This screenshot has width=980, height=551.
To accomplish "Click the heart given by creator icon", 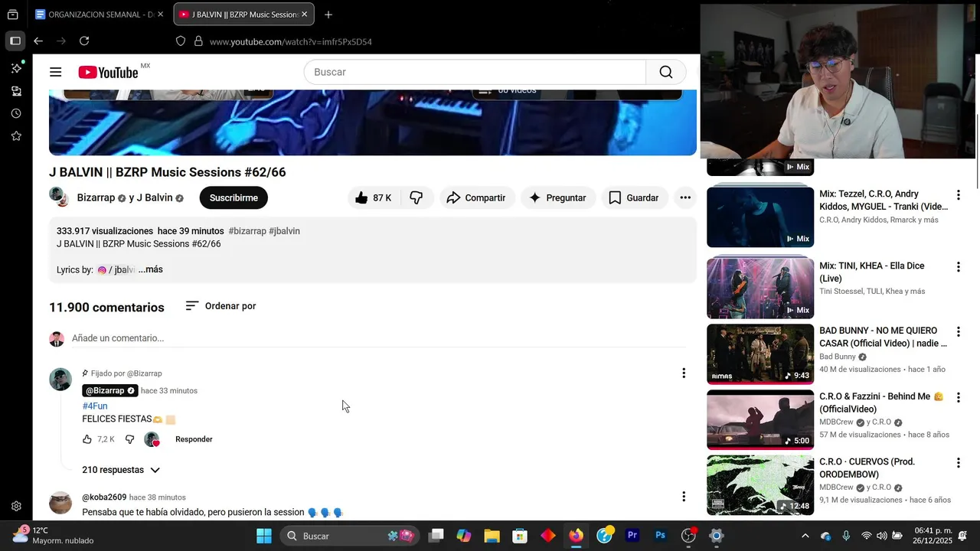I will pos(152,439).
